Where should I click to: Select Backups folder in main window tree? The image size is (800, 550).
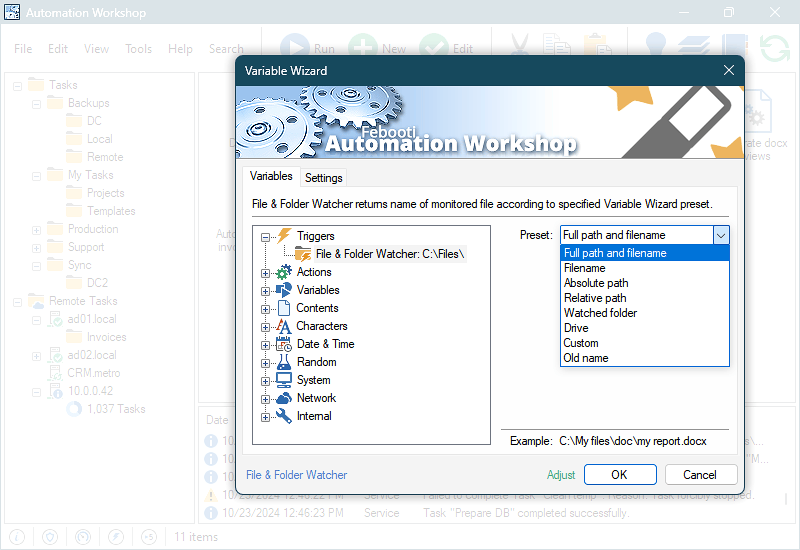point(89,103)
